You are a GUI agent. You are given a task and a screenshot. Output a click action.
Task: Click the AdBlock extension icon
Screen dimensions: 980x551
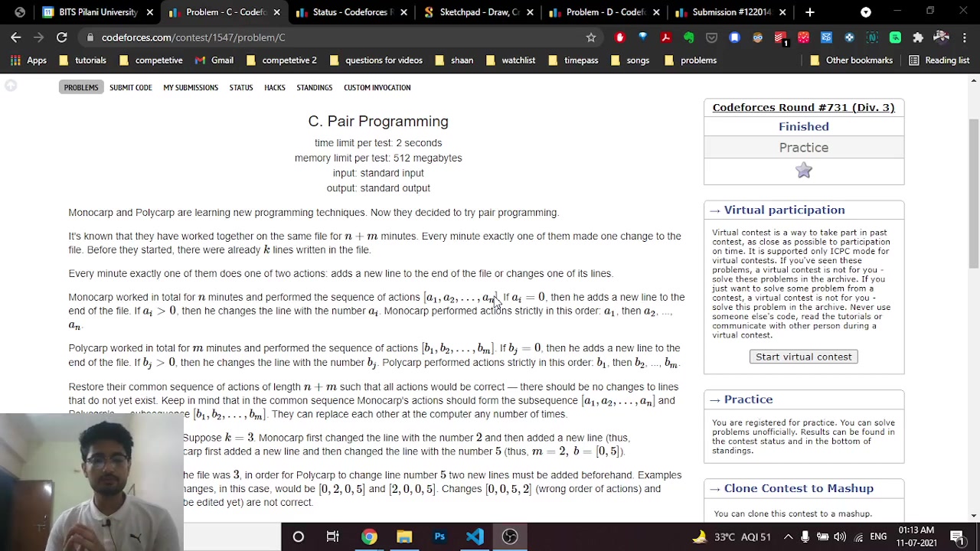point(620,37)
